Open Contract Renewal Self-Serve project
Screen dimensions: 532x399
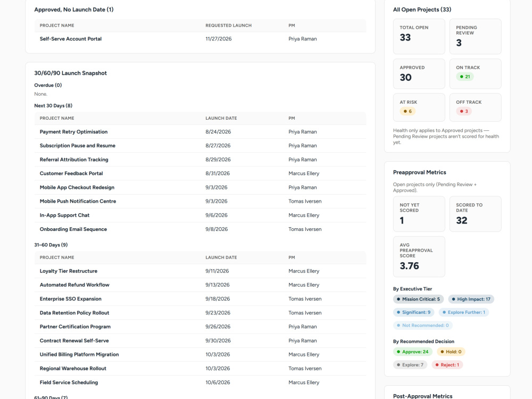[74, 340]
